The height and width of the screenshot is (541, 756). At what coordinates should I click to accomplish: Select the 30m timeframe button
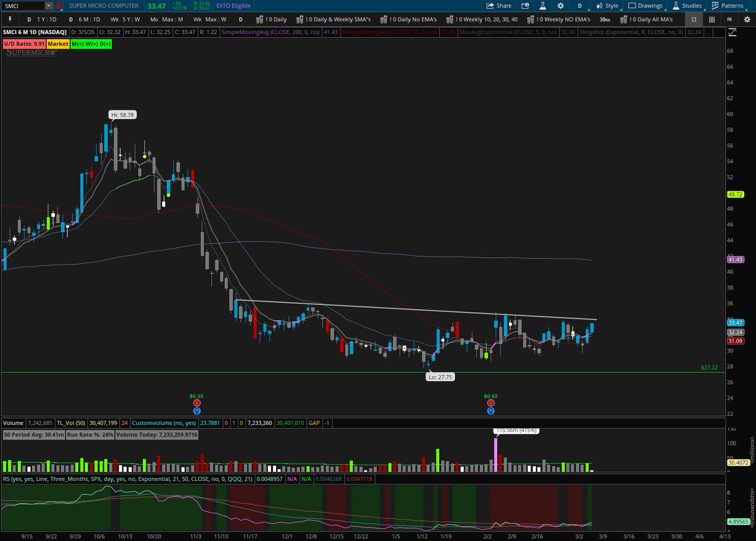pyautogui.click(x=604, y=20)
